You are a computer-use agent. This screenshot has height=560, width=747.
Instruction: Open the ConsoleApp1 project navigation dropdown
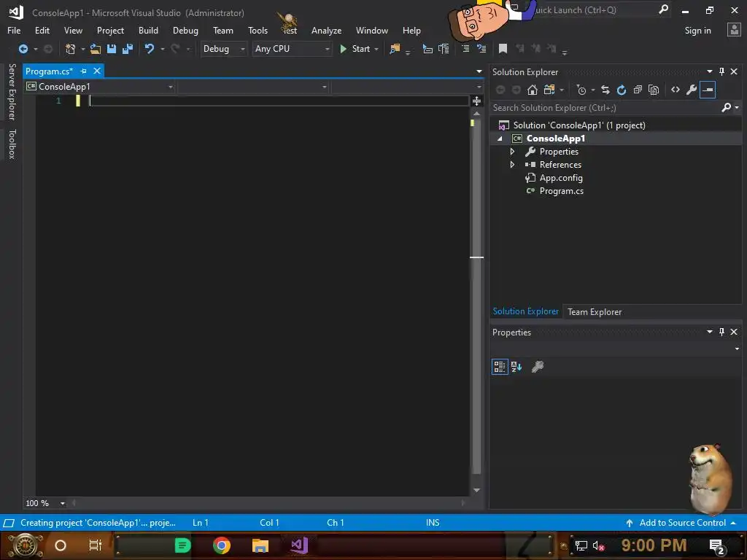(x=100, y=87)
